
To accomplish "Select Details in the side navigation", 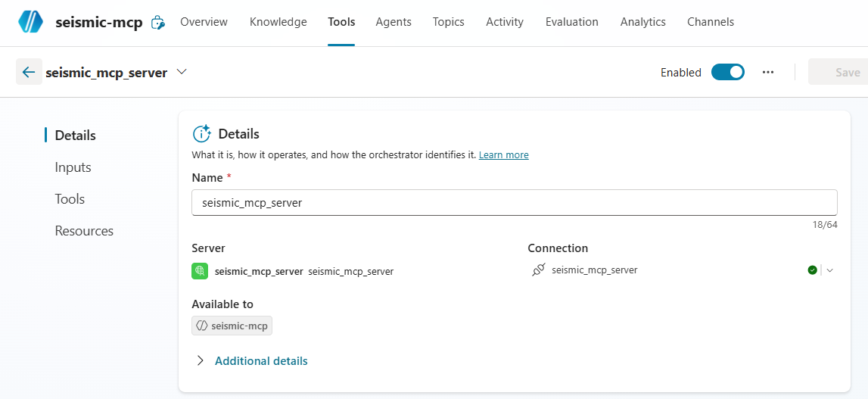I will (x=75, y=136).
